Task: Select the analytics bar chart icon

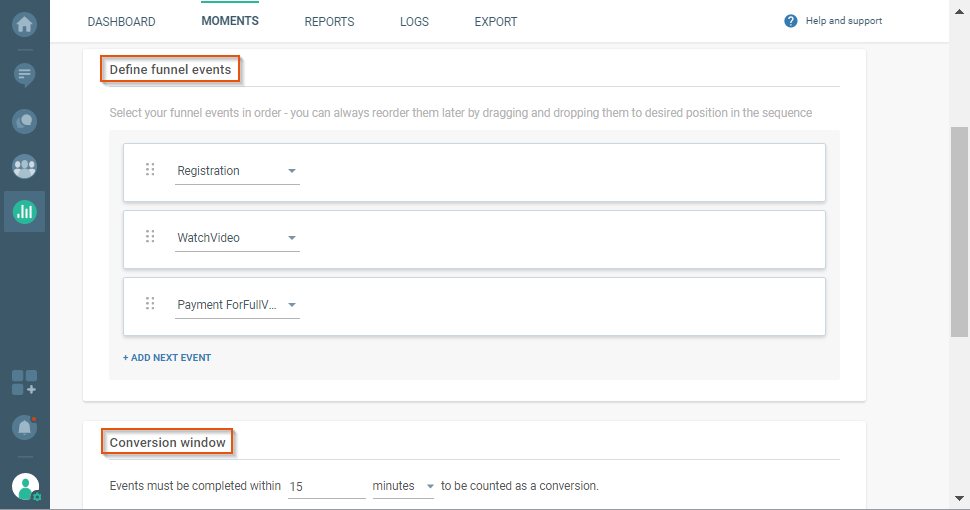Action: [24, 211]
